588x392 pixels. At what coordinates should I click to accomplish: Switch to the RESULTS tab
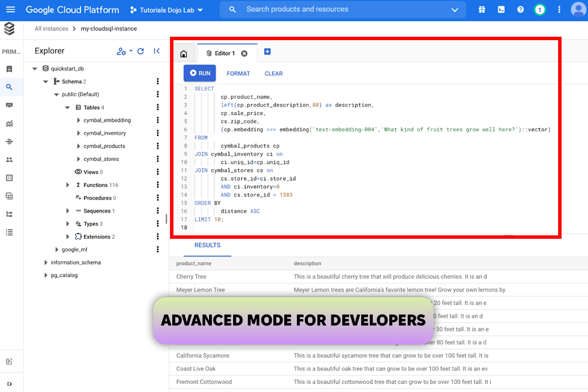(207, 245)
